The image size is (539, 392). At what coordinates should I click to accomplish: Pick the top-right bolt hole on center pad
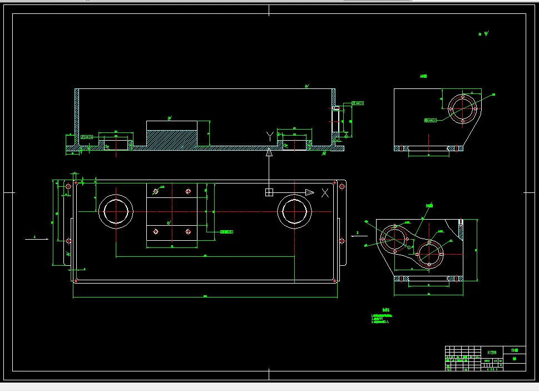188,191
